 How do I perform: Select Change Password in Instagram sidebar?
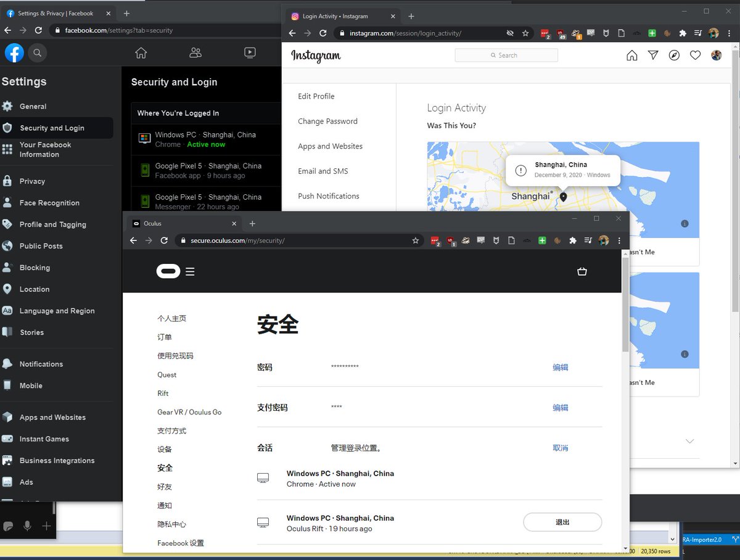pyautogui.click(x=327, y=121)
